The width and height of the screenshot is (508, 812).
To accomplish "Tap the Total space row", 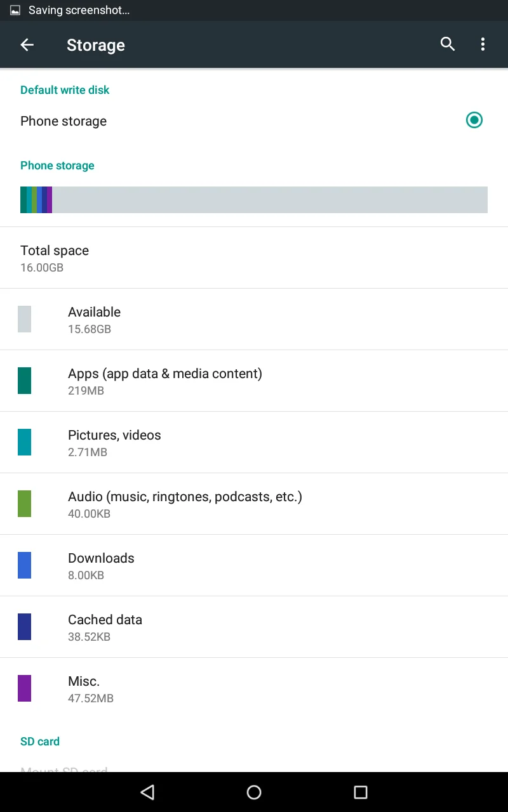I will (55, 258).
